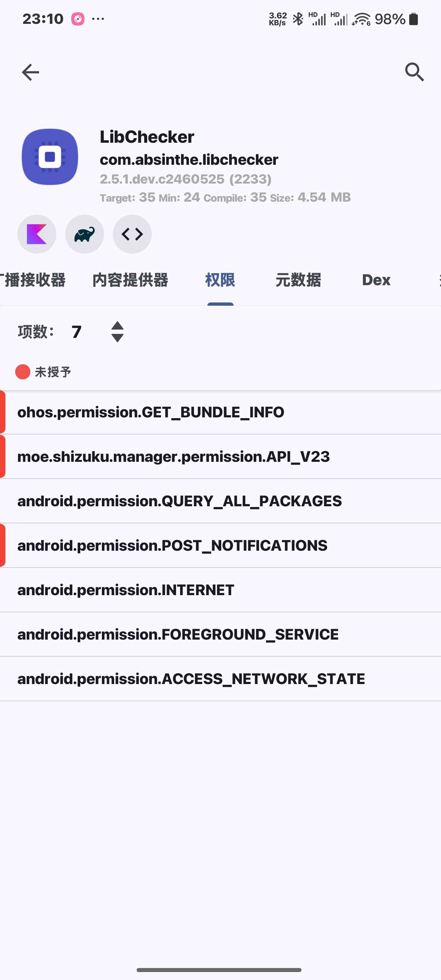
Task: Select android.permission.FOREGROUND_SERVICE item
Action: click(x=221, y=635)
